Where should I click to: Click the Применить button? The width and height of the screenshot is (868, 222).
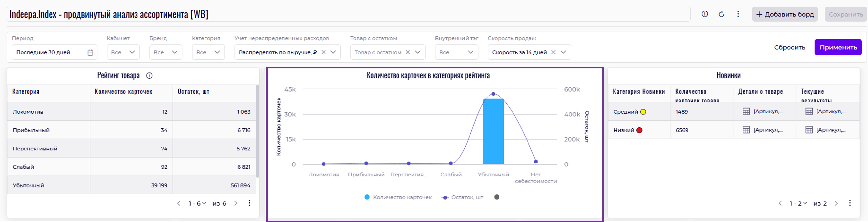click(x=838, y=47)
